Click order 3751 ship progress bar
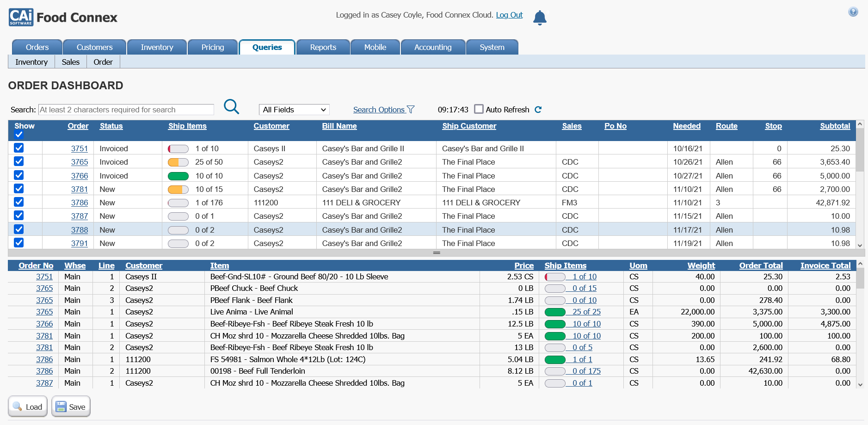Image resolution: width=868 pixels, height=425 pixels. click(178, 149)
